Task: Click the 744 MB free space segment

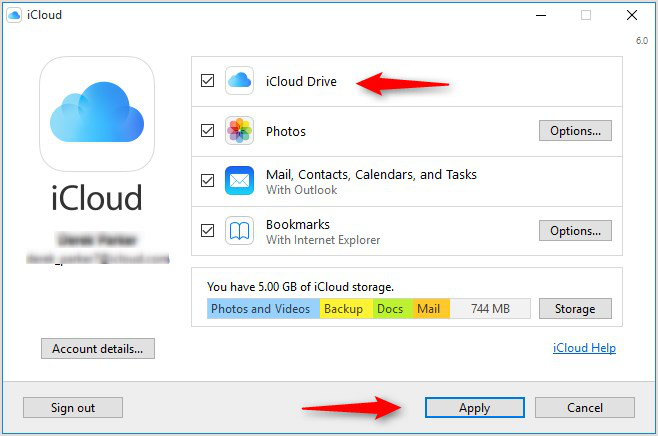Action: pos(490,309)
